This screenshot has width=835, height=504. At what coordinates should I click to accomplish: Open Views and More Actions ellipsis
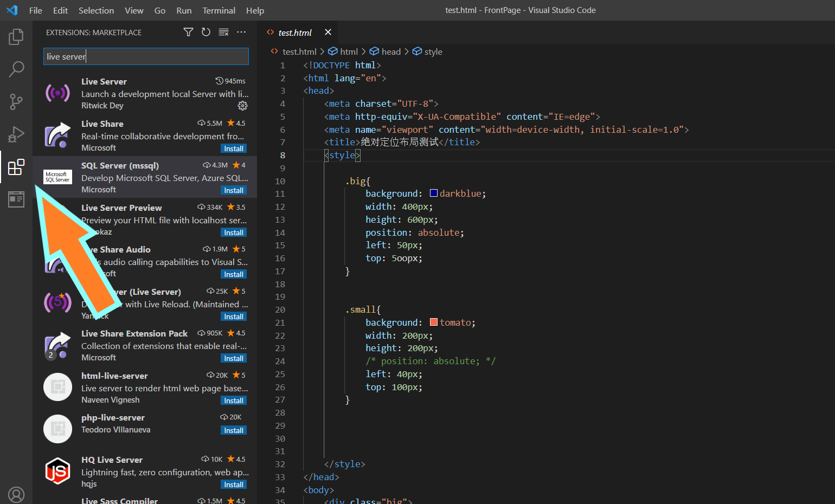point(241,33)
